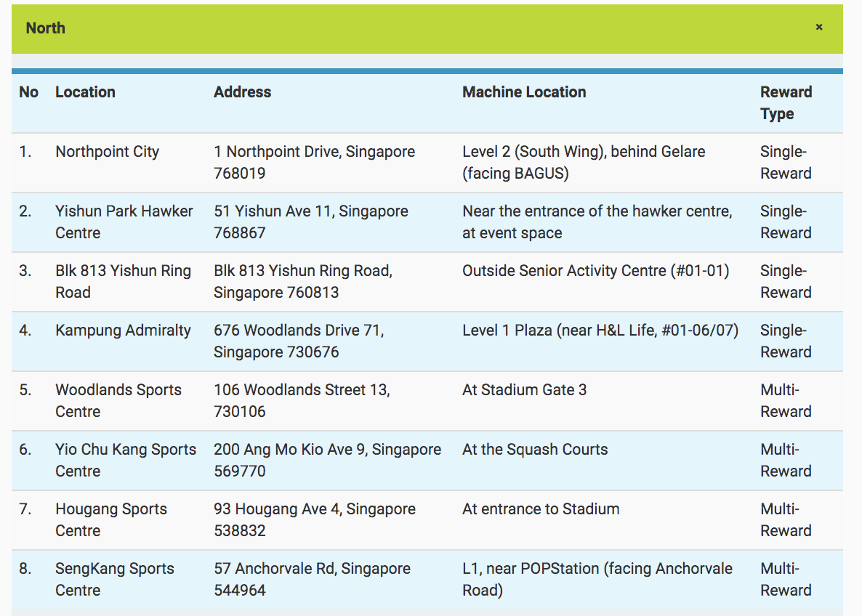Viewport: 862px width, 616px height.
Task: Select address 106 Woodlands Street 13
Action: coord(302,400)
